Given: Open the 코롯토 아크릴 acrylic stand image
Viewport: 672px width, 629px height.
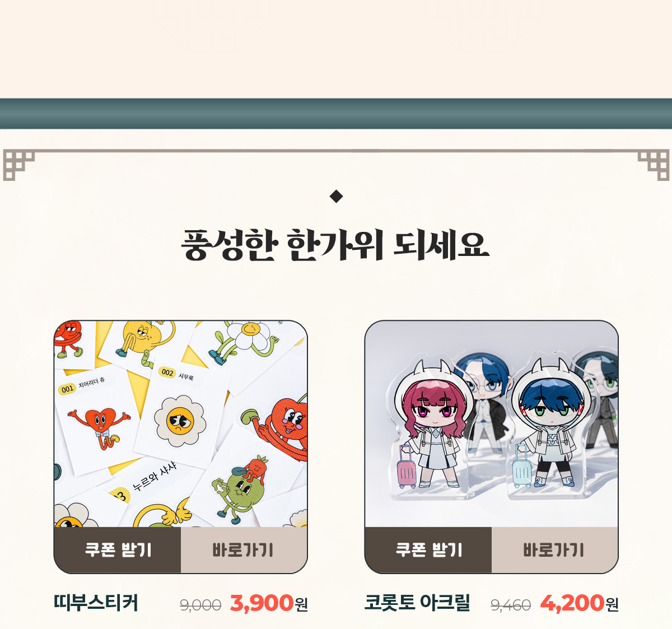Looking at the screenshot, I should pyautogui.click(x=491, y=424).
